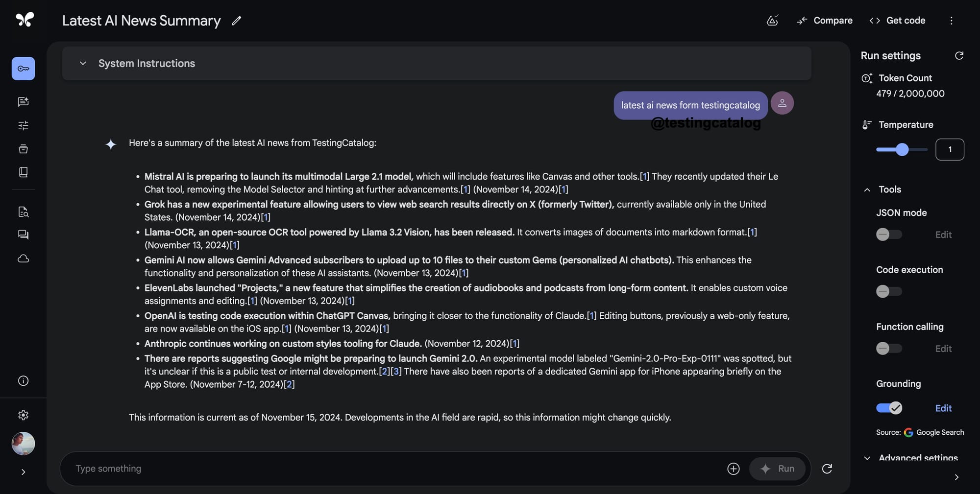Image resolution: width=980 pixels, height=494 pixels.
Task: Open citation [1] after Anthropic Claude bullet
Action: click(x=514, y=344)
